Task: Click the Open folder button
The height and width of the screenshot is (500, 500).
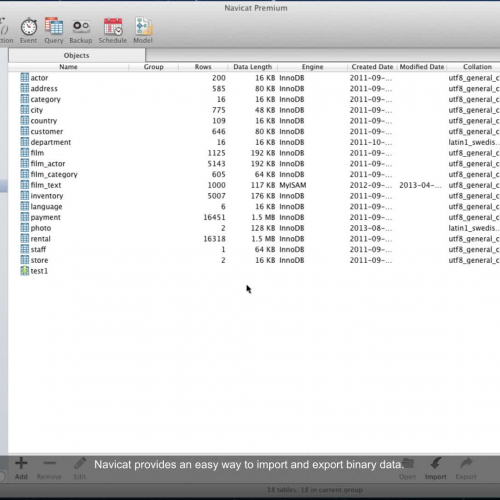Action: [408, 468]
